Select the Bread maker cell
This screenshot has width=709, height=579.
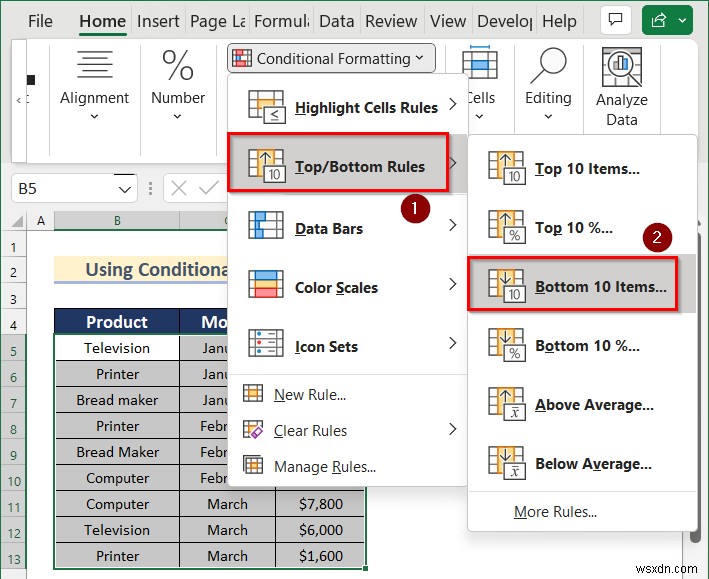(117, 400)
